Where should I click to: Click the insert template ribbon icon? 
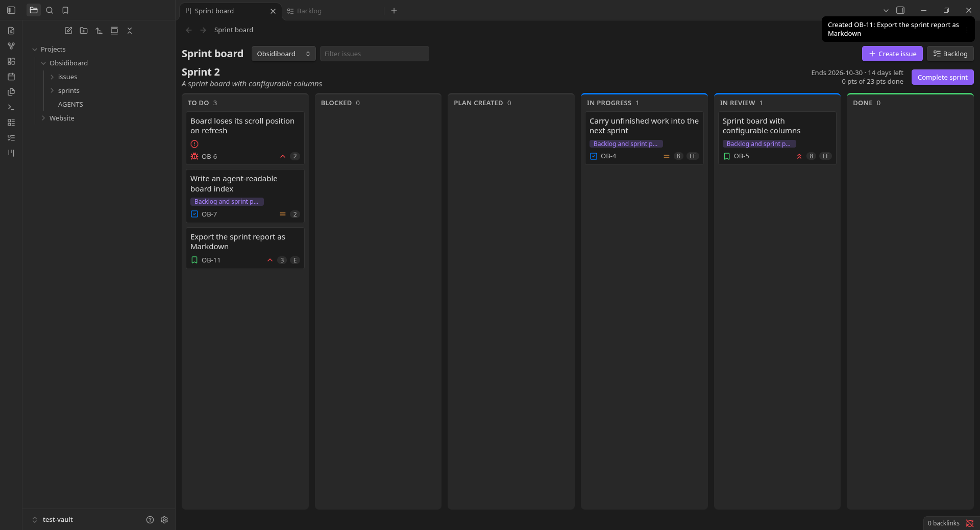pyautogui.click(x=11, y=92)
